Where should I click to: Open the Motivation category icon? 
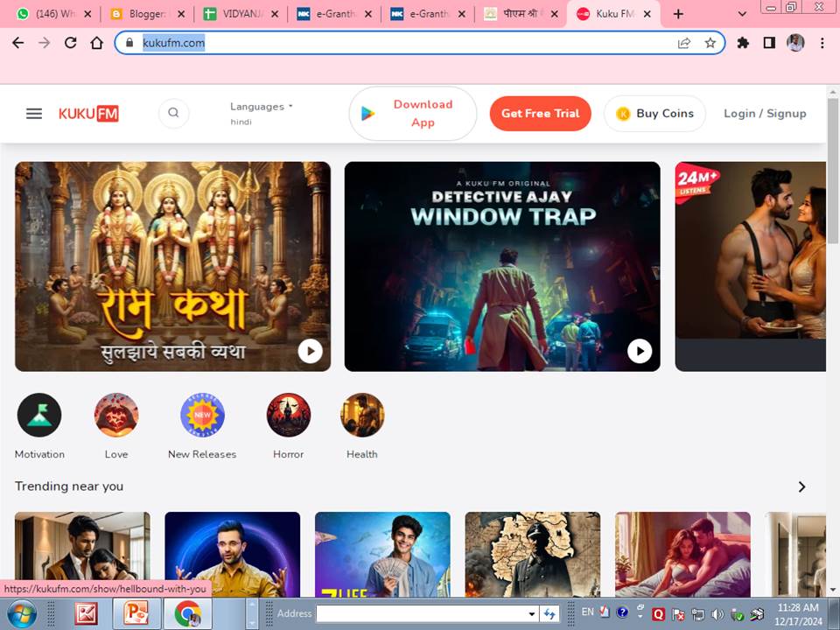[39, 415]
